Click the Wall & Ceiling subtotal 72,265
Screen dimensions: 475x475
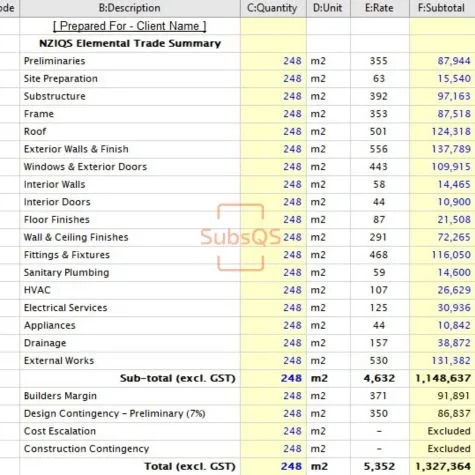point(454,237)
